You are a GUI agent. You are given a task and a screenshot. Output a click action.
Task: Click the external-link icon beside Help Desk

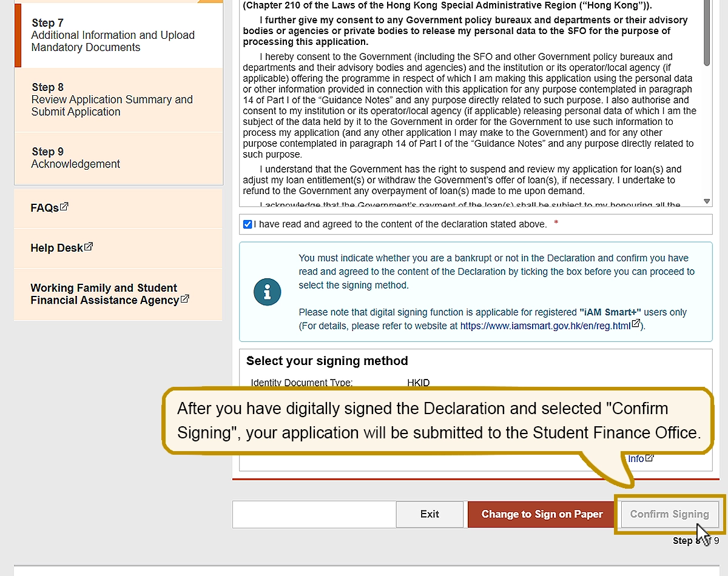tap(89, 247)
